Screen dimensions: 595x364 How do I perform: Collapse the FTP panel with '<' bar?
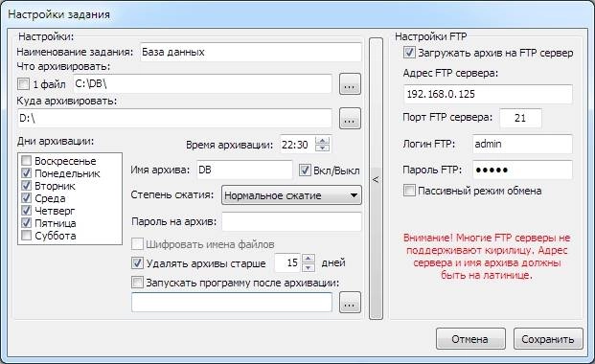coord(376,179)
